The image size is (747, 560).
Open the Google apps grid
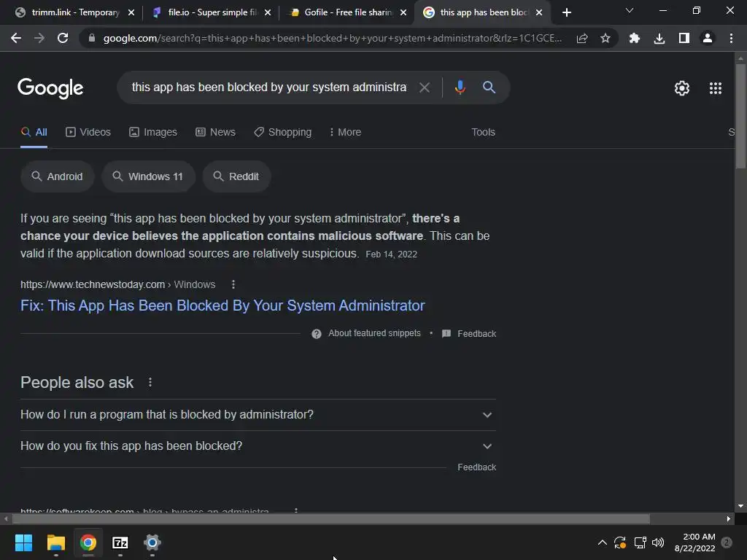point(716,88)
